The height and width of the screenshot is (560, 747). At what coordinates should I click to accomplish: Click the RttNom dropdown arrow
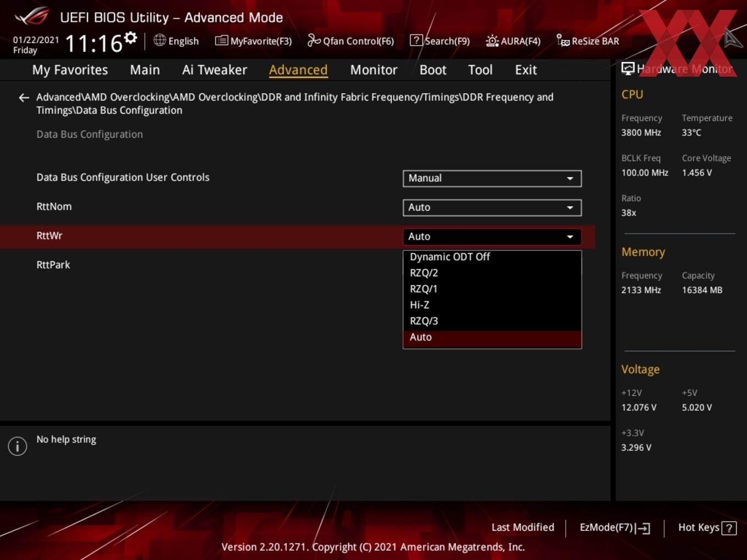[x=570, y=208]
